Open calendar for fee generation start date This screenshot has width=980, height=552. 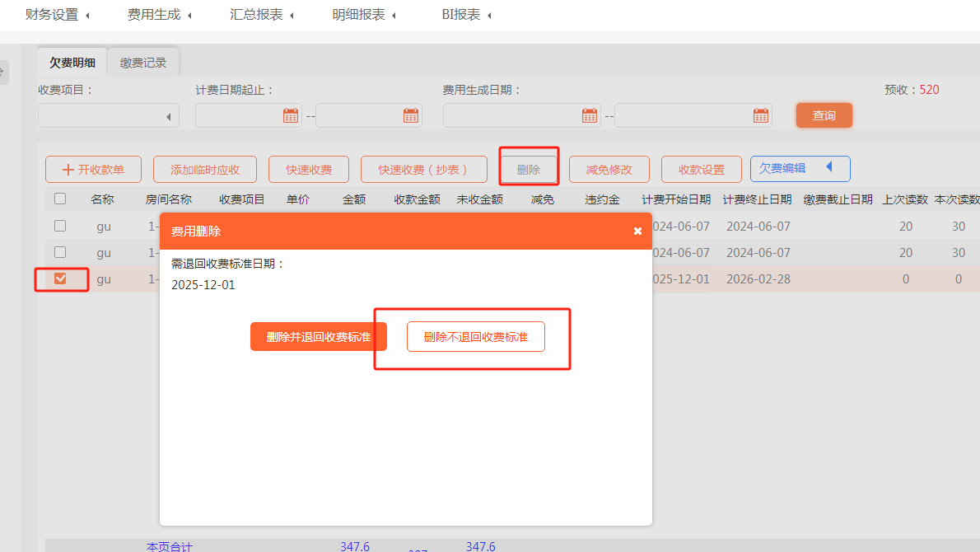pos(590,115)
